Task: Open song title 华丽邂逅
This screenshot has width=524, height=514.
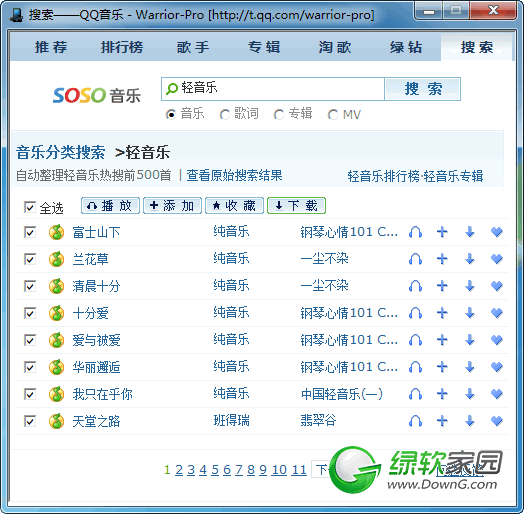Action: coord(96,367)
